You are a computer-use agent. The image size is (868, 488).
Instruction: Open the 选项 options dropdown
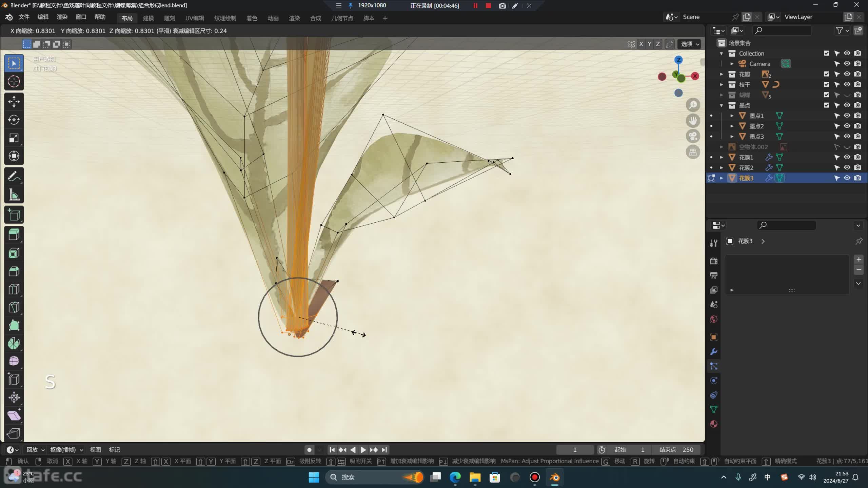click(690, 44)
